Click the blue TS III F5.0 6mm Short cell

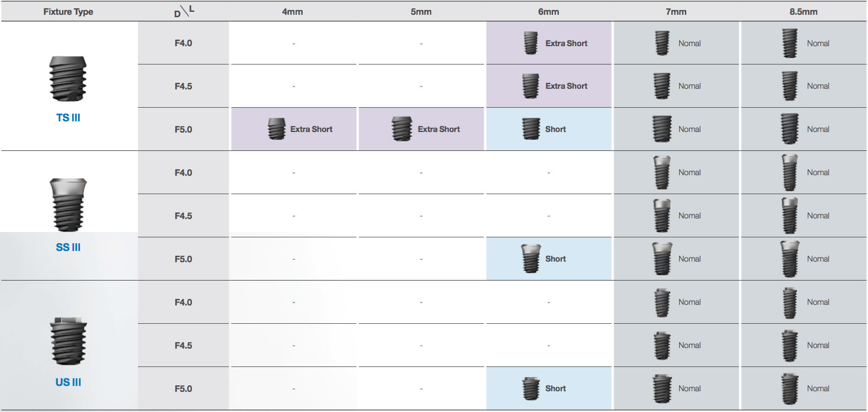(x=548, y=129)
